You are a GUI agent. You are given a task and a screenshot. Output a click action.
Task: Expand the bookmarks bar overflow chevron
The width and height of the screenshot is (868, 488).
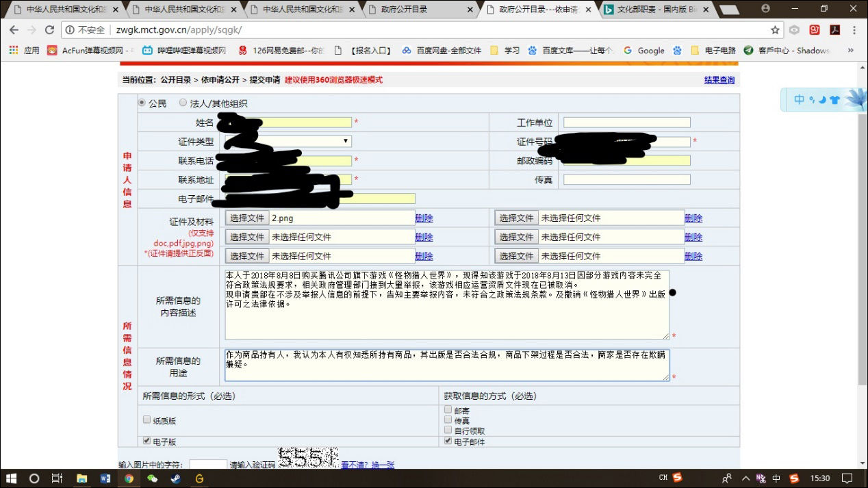tap(851, 51)
